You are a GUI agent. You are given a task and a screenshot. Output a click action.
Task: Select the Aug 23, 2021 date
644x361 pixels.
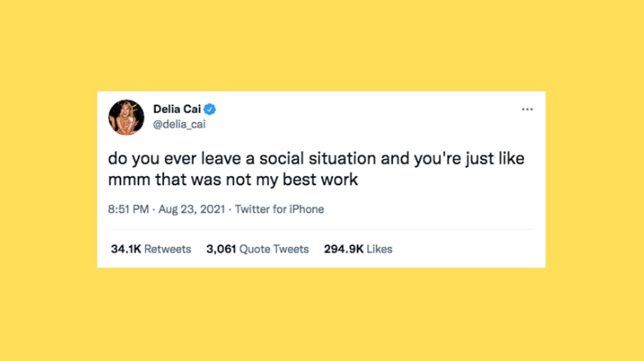point(192,209)
